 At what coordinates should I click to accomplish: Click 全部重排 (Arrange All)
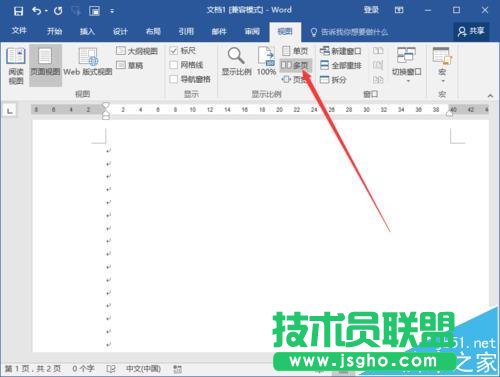340,65
